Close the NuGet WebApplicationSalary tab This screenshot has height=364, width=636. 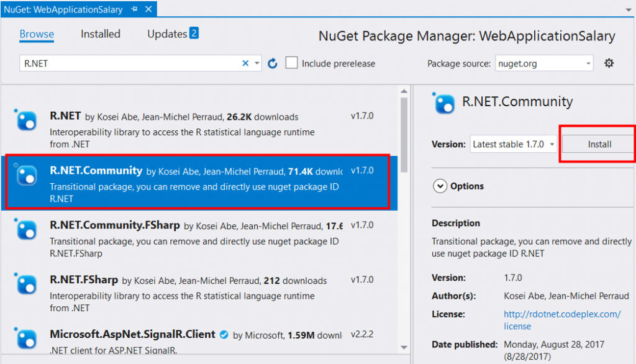point(147,10)
